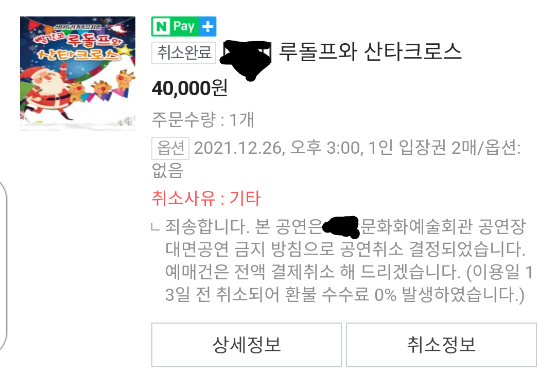The width and height of the screenshot is (556, 392).
Task: Select the 주문수량 : 1개 line
Action: pos(203,119)
